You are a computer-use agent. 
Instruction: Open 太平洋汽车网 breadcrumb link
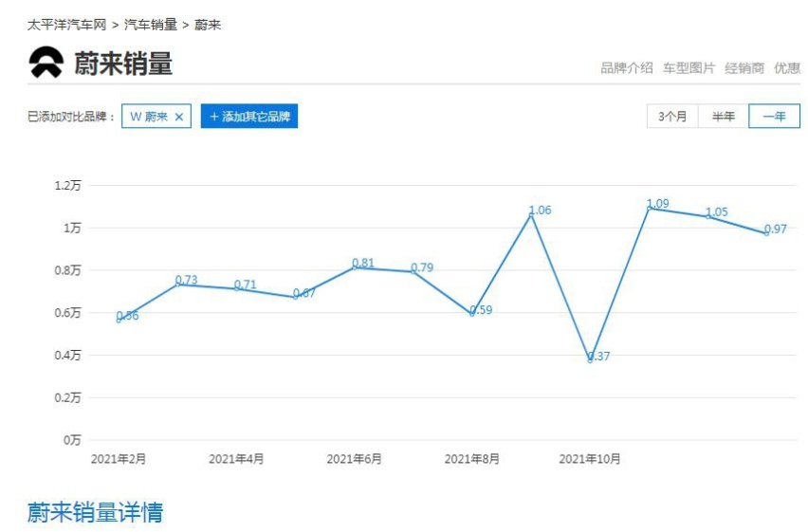click(x=66, y=25)
